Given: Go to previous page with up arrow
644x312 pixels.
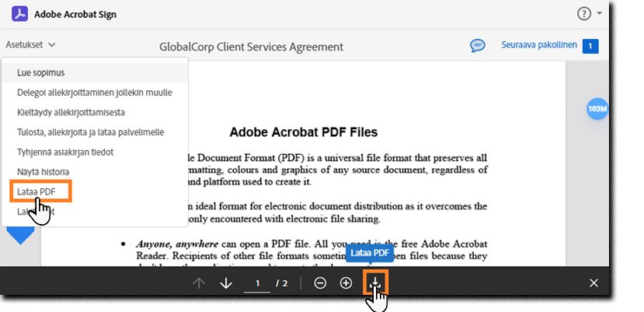Looking at the screenshot, I should click(x=199, y=283).
